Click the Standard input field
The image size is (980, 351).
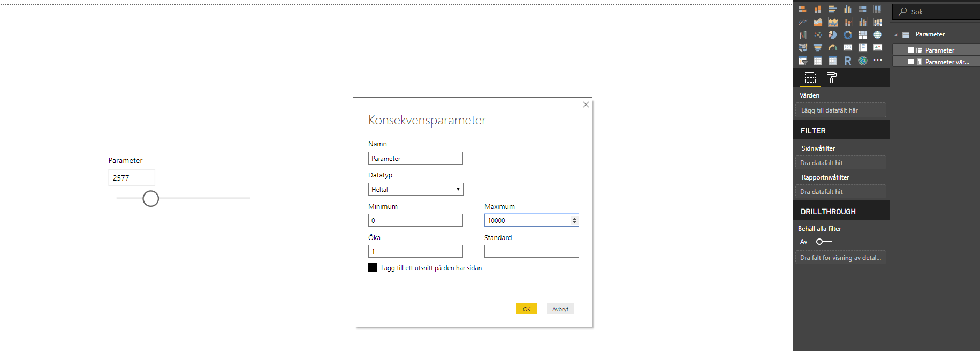pos(531,251)
